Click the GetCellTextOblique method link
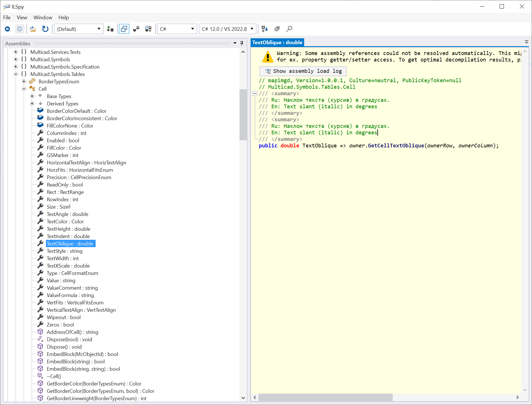The image size is (532, 405). [396, 146]
